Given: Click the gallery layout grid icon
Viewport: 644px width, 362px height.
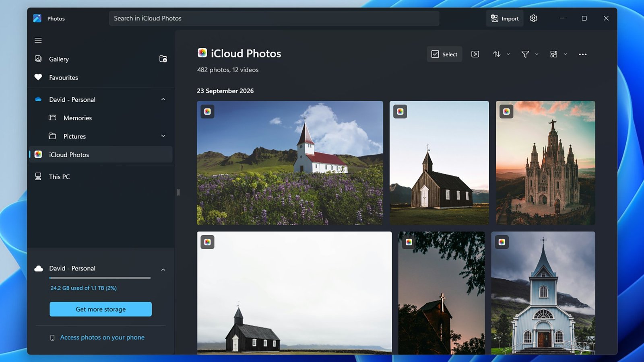Looking at the screenshot, I should coord(554,54).
